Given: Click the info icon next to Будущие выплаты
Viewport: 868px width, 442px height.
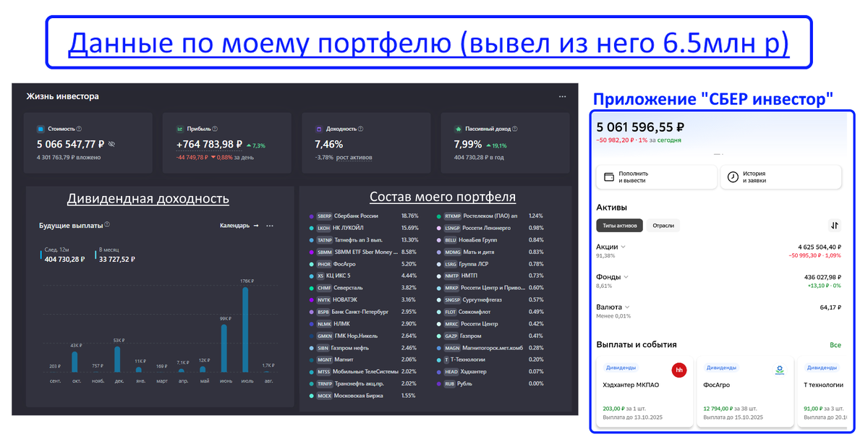Looking at the screenshot, I should (107, 225).
